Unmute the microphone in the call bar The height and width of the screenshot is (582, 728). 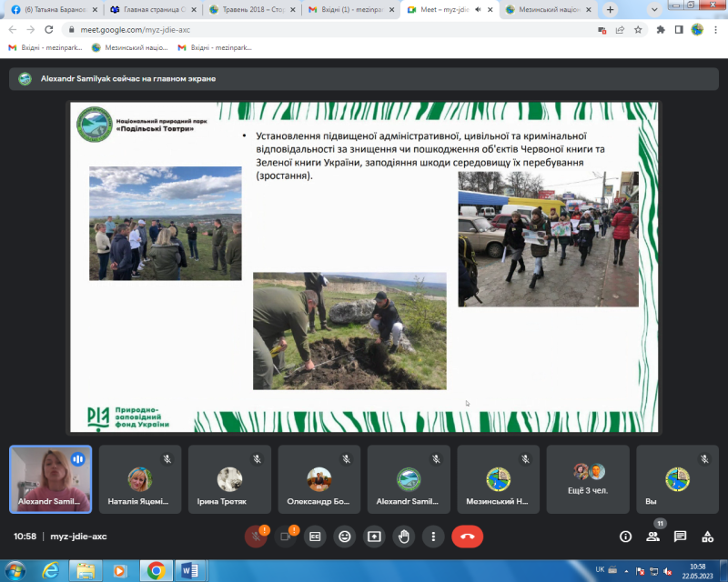tap(256, 537)
